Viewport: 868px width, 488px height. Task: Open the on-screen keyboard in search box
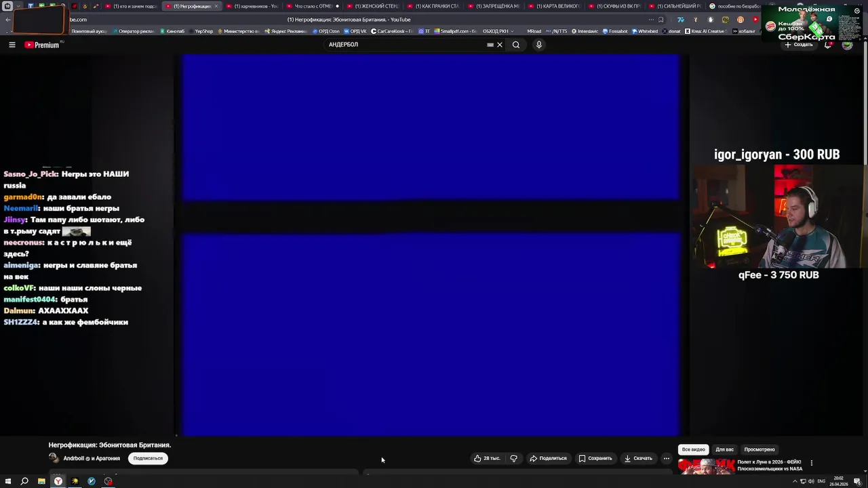490,45
